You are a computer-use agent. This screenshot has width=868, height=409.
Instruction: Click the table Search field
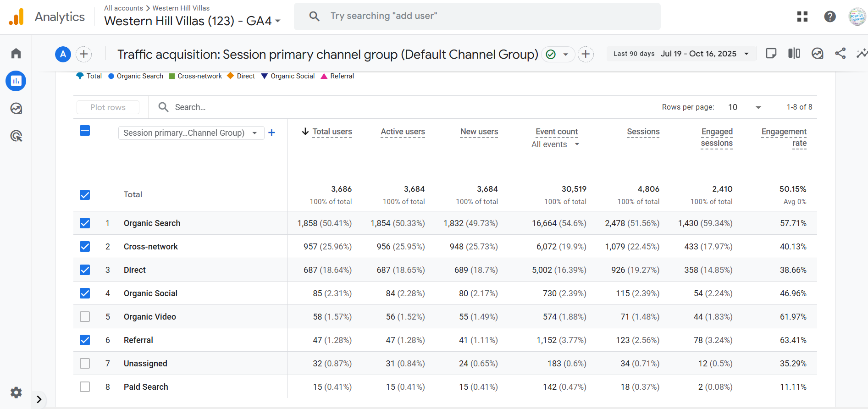coord(190,107)
